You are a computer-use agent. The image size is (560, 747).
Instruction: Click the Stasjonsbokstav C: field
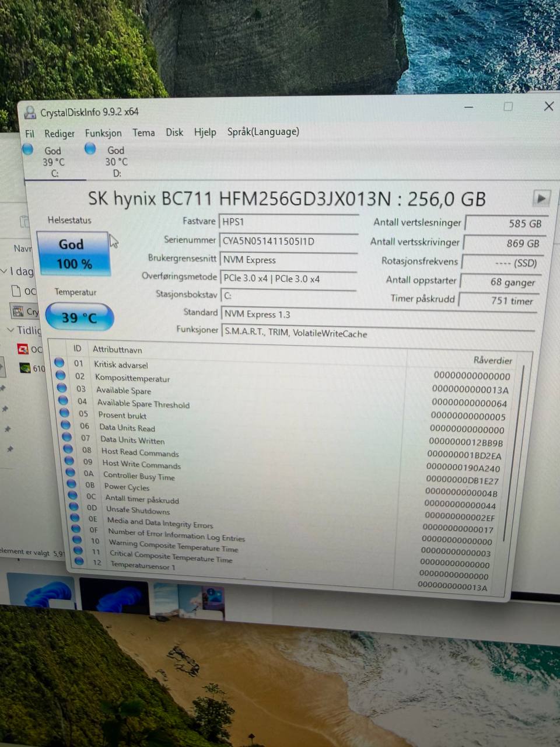[288, 295]
